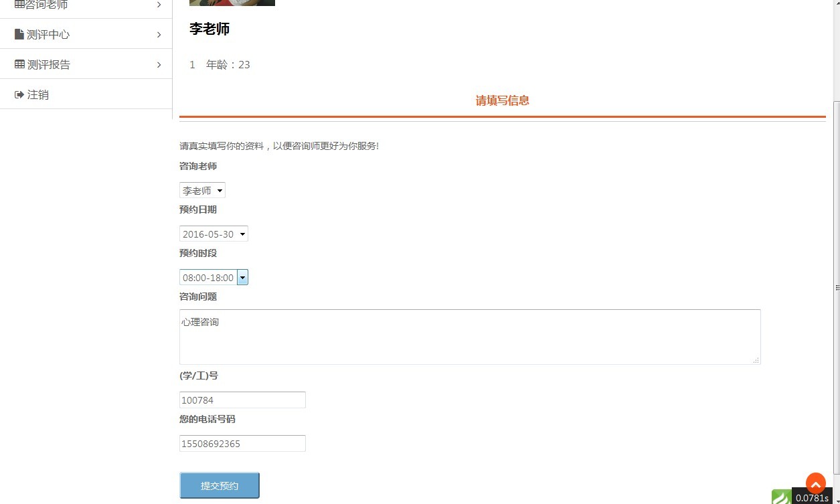Expand the 测评中心 sidebar chevron
The image size is (840, 504).
[159, 35]
